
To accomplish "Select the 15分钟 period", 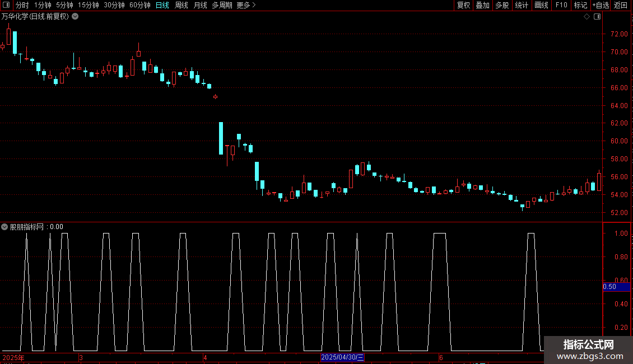I will pyautogui.click(x=88, y=5).
